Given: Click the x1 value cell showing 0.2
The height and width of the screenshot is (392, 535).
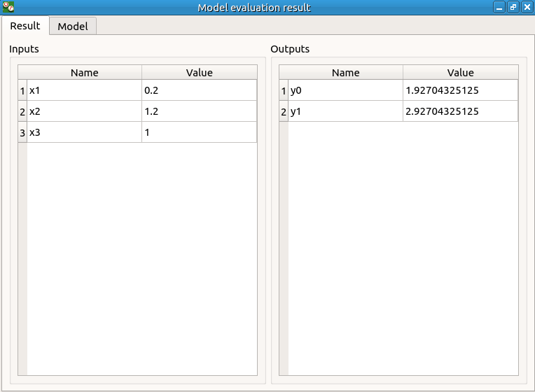Looking at the screenshot, I should coord(199,90).
